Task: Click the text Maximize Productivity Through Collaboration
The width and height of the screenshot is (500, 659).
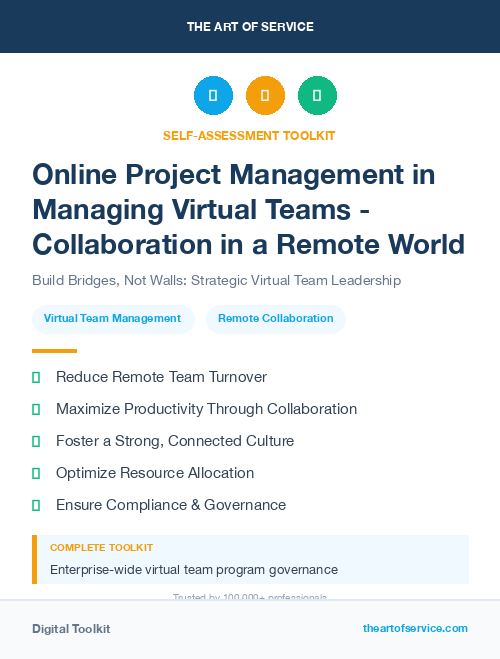Action: (206, 409)
